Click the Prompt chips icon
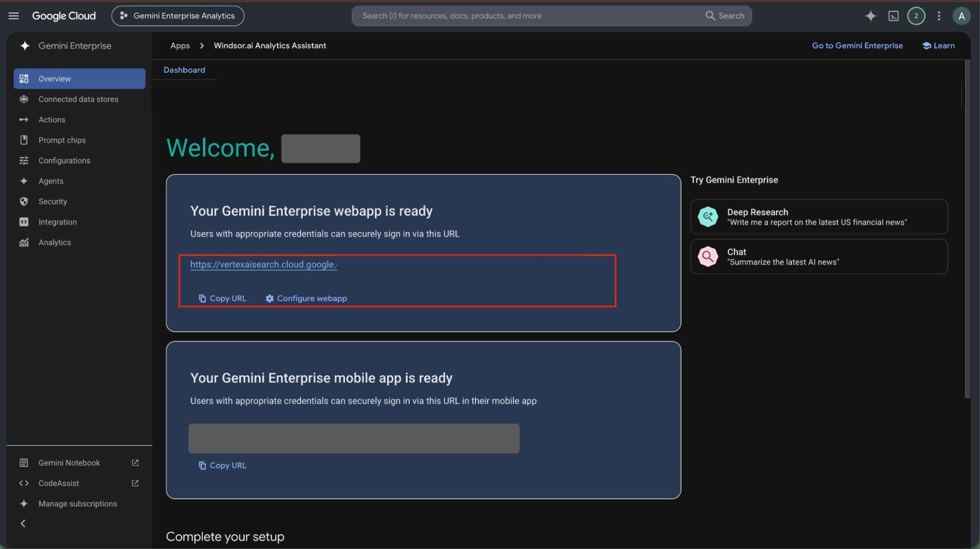 pyautogui.click(x=24, y=140)
